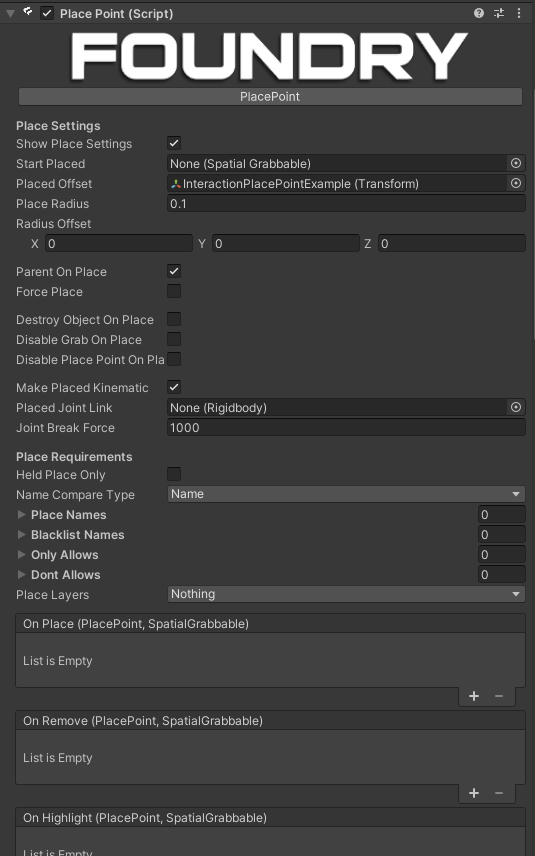
Task: Open the object picker for Placed Offset
Action: pos(515,183)
